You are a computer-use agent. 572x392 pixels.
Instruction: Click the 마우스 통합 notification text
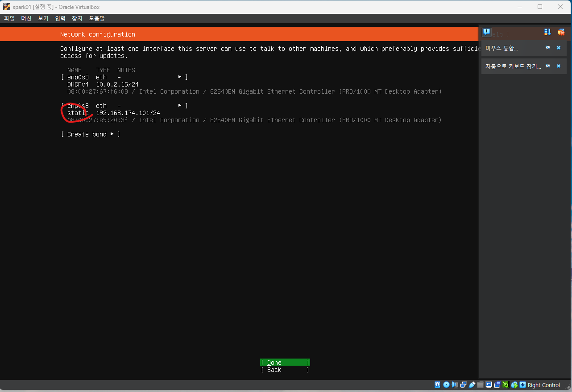502,48
